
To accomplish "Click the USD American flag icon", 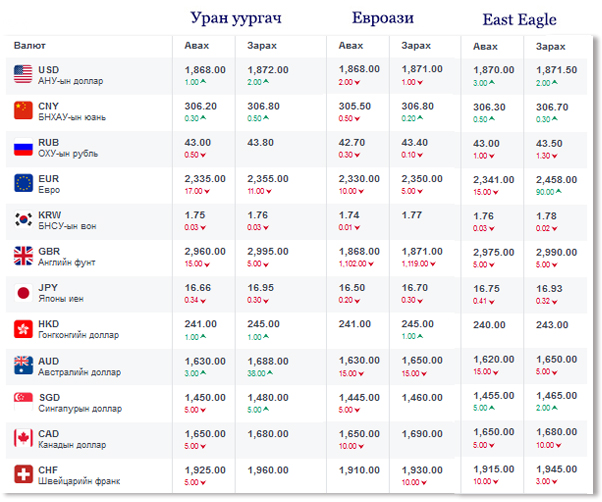I will [22, 74].
